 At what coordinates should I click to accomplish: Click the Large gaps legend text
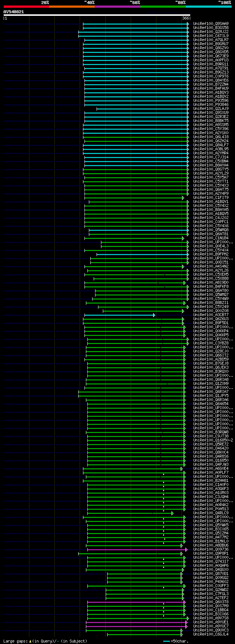[45, 641]
